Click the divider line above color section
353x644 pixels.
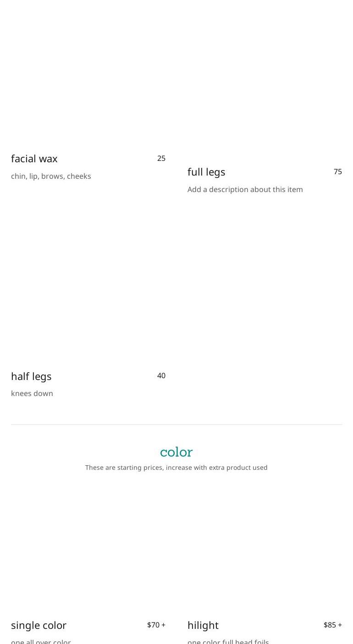[176, 424]
